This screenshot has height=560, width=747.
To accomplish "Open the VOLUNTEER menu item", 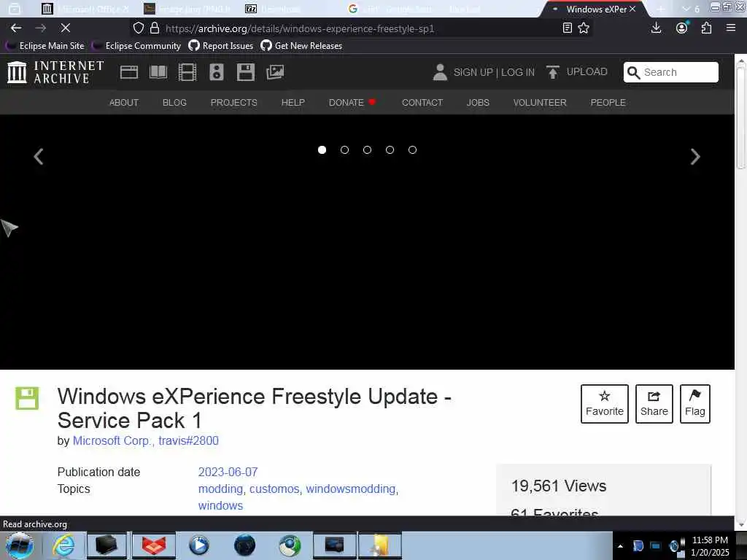I will pyautogui.click(x=540, y=102).
